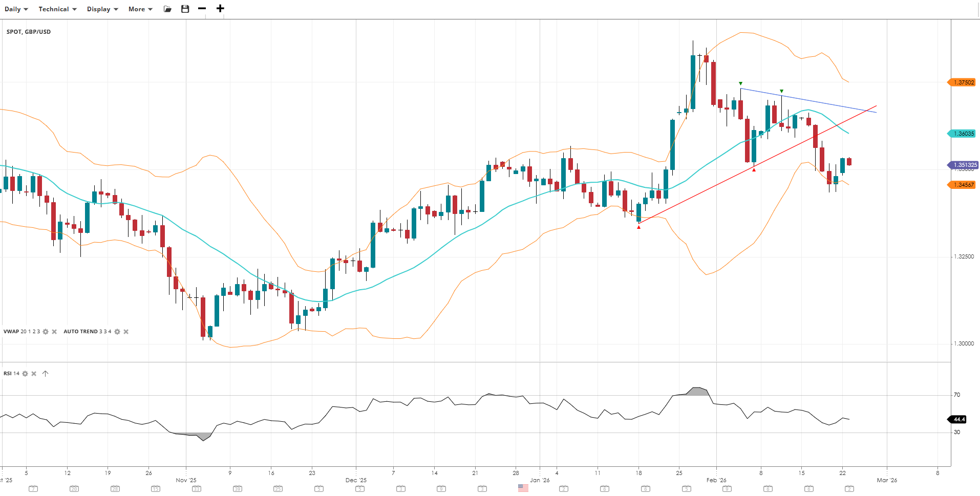Select the 1.37502 upper band price tag
Image resolution: width=980 pixels, height=496 pixels.
(x=963, y=82)
